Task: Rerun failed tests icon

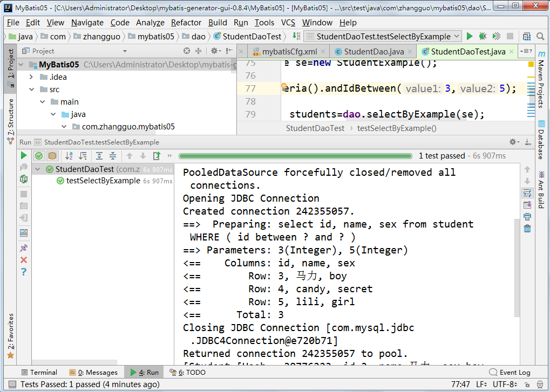Action: point(24,179)
